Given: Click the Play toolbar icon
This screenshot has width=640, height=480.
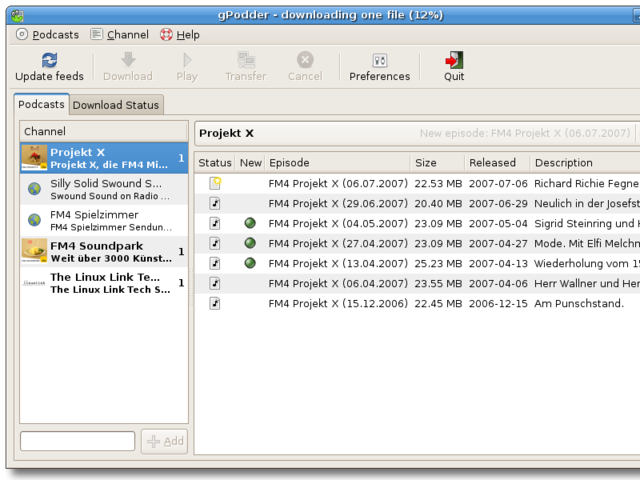Looking at the screenshot, I should pos(187,60).
